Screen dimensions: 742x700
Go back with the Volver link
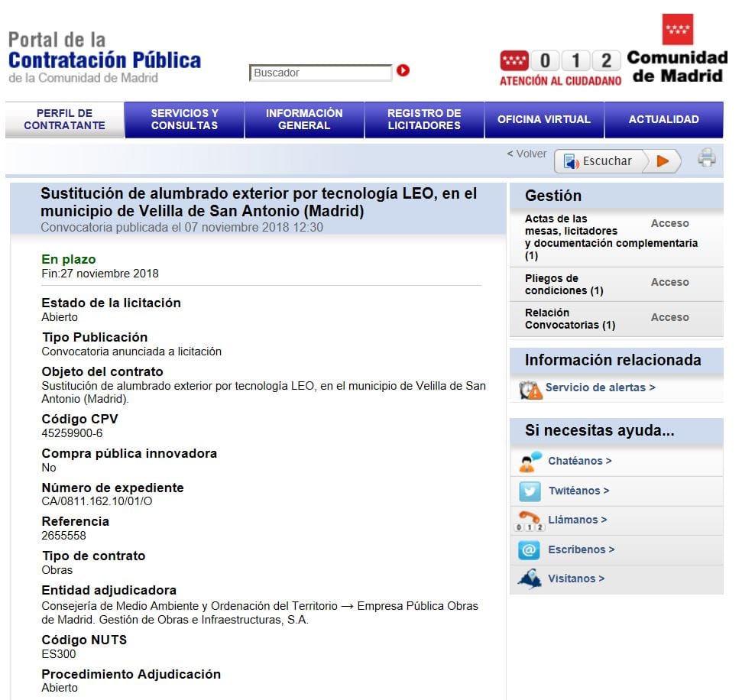tap(527, 154)
